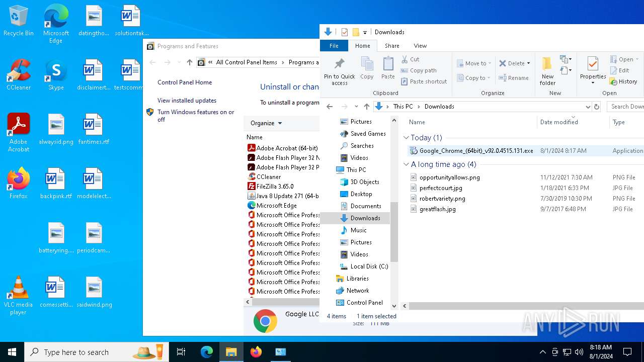This screenshot has height=362, width=644.
Task: Open Task View on the taskbar
Action: click(x=181, y=352)
